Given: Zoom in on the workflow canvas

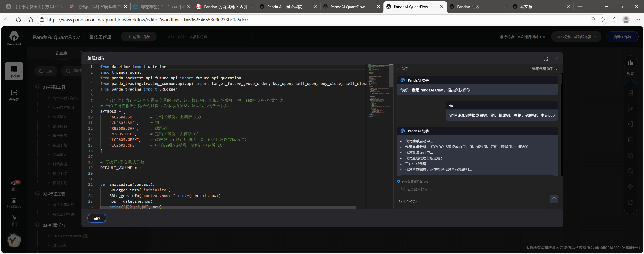Looking at the screenshot, I should point(630,155).
